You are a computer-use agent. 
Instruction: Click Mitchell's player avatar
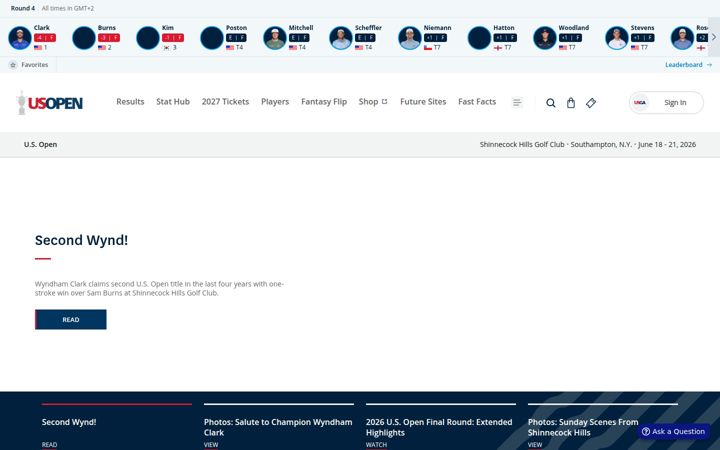click(x=275, y=38)
